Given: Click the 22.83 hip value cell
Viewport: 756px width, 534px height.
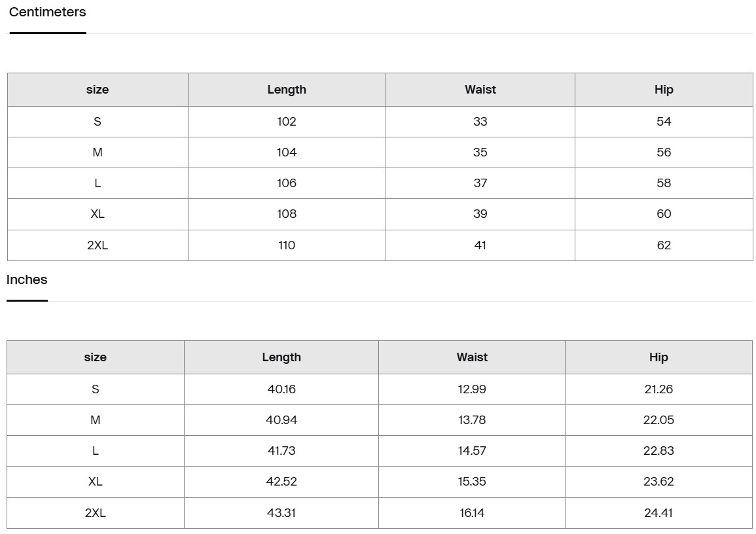Looking at the screenshot, I should [658, 451].
